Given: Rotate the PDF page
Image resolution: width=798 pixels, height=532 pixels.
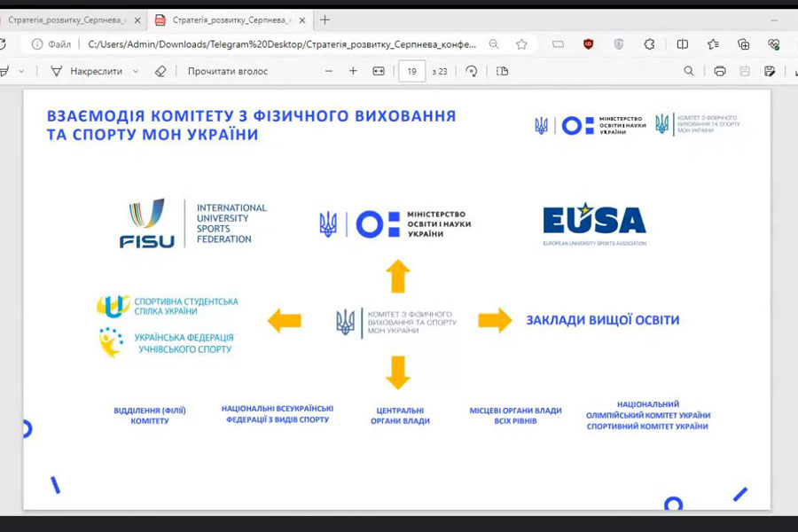Looking at the screenshot, I should [472, 71].
